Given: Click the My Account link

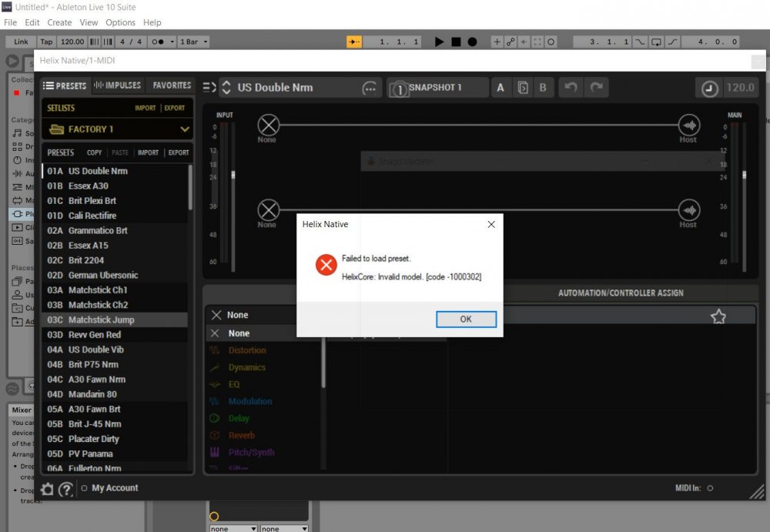Looking at the screenshot, I should click(115, 488).
